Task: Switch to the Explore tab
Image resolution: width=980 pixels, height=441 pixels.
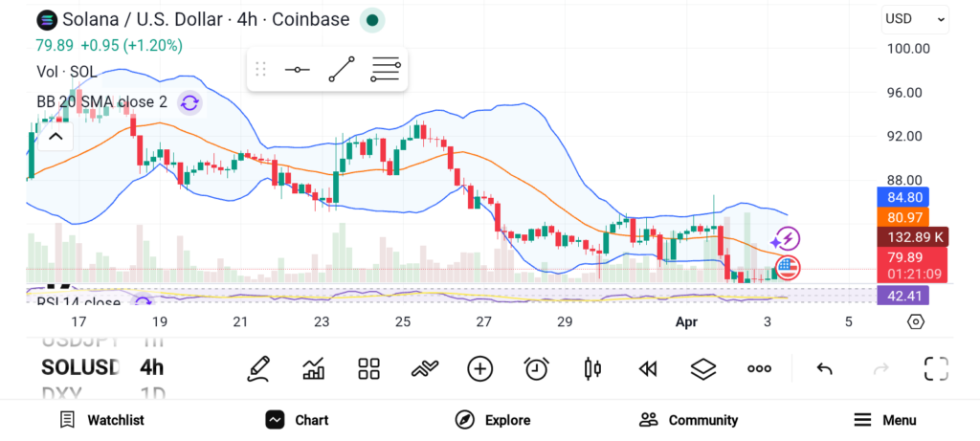Action: click(492, 420)
